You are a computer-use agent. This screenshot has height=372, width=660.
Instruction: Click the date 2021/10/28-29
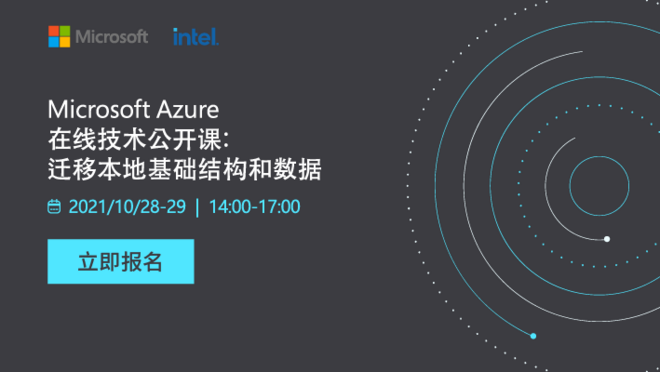point(127,207)
